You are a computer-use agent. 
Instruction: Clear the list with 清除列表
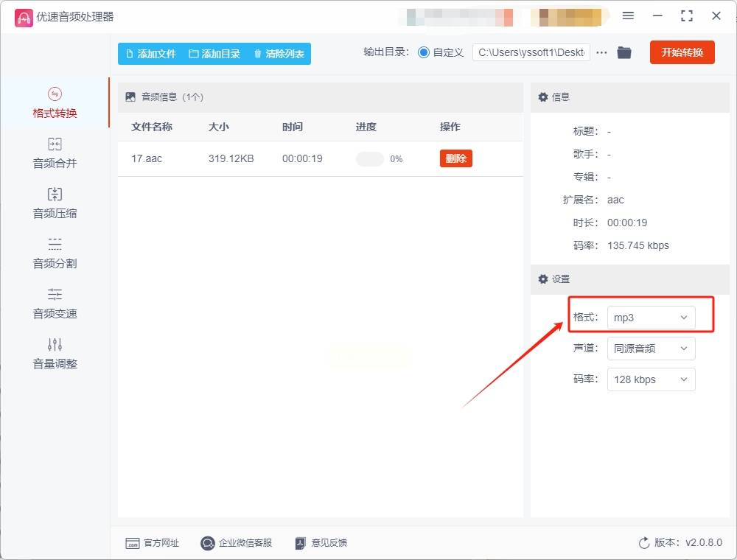[x=279, y=54]
